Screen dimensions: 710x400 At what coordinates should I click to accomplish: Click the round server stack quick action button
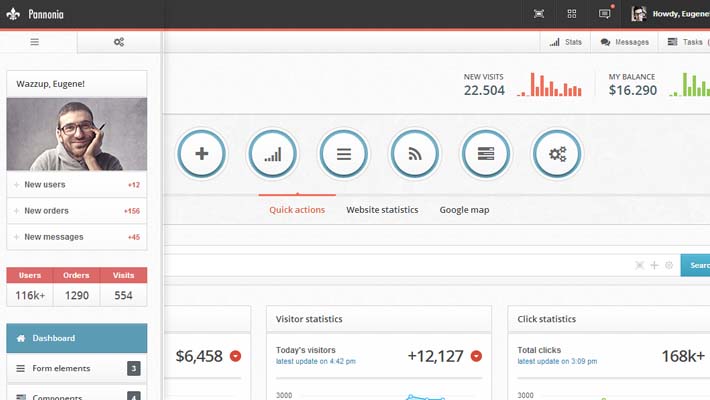486,154
